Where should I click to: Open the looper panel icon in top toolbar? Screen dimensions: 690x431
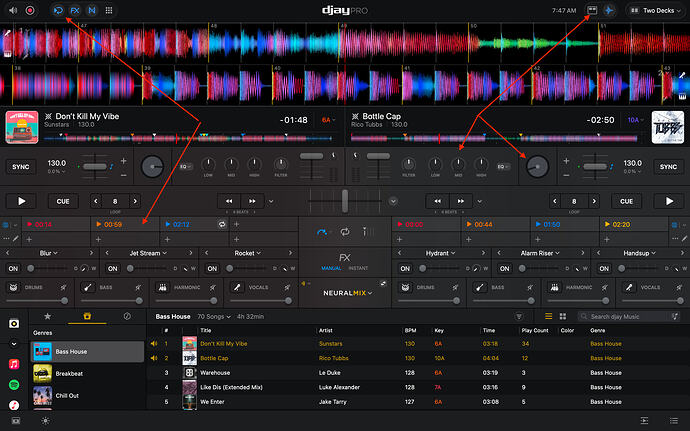pos(58,10)
